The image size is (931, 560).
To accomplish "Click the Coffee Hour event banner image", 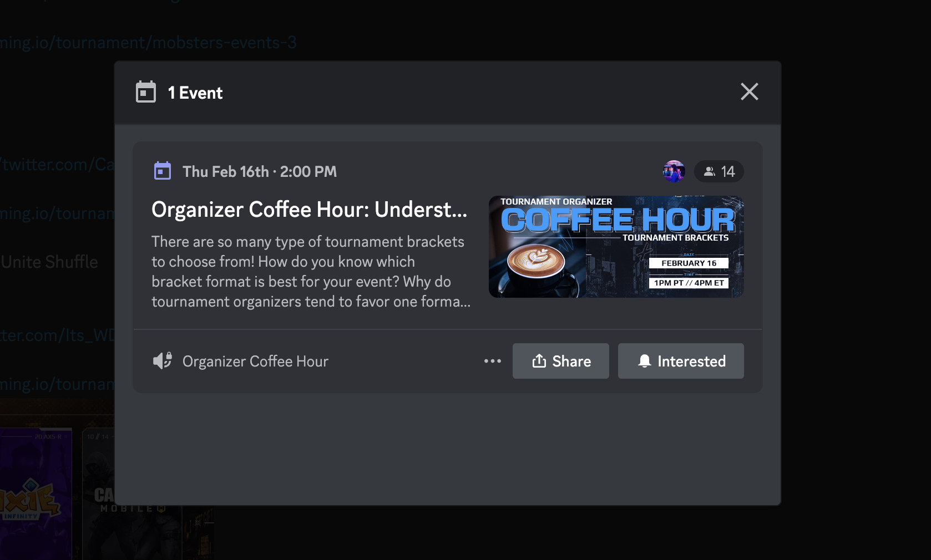I will (616, 247).
